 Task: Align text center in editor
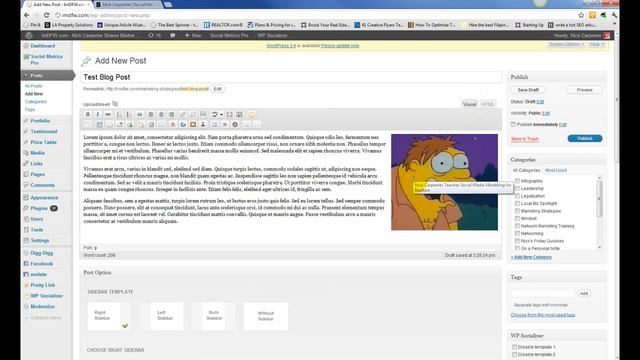pos(161,114)
